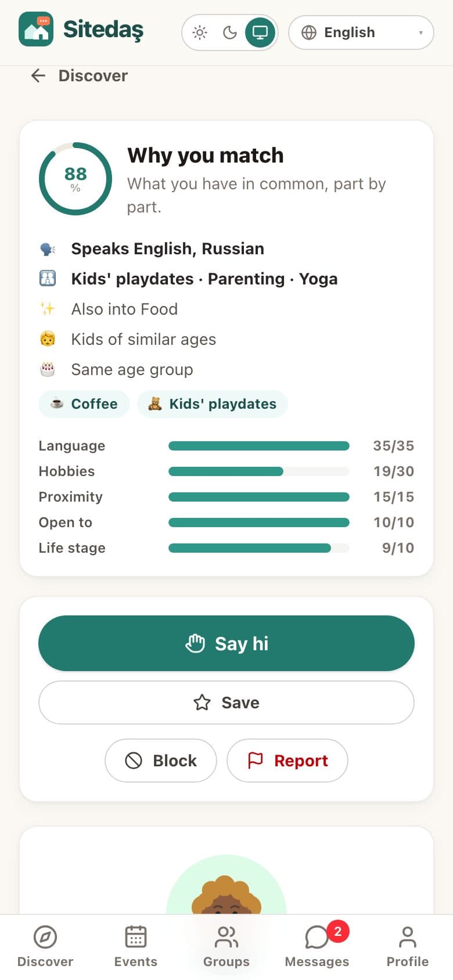Switch to light theme sun icon

click(x=200, y=33)
